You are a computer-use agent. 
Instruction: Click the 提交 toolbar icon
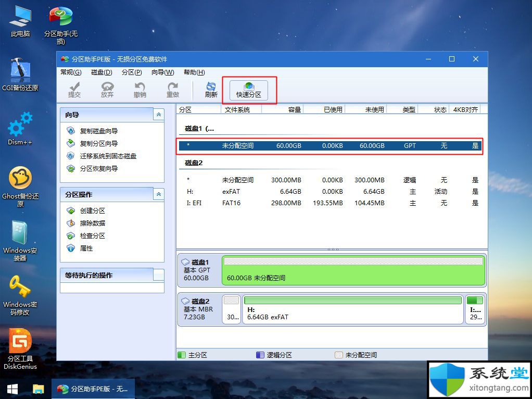click(74, 90)
